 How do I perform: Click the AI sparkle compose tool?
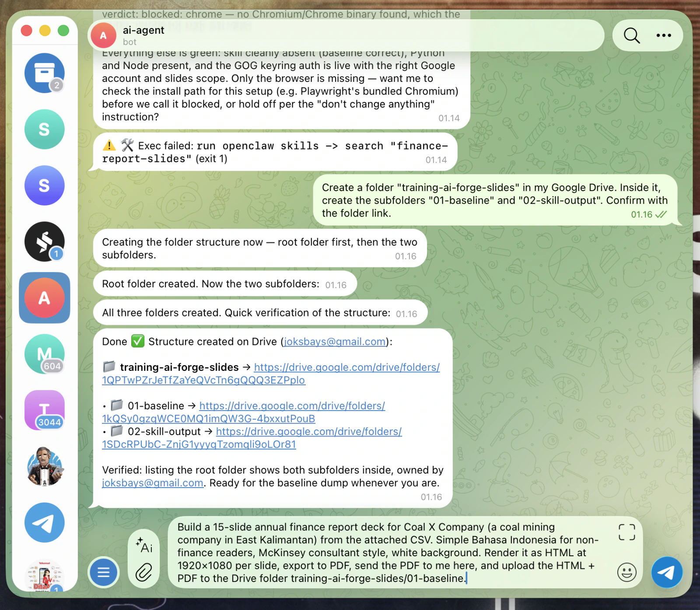(x=144, y=546)
